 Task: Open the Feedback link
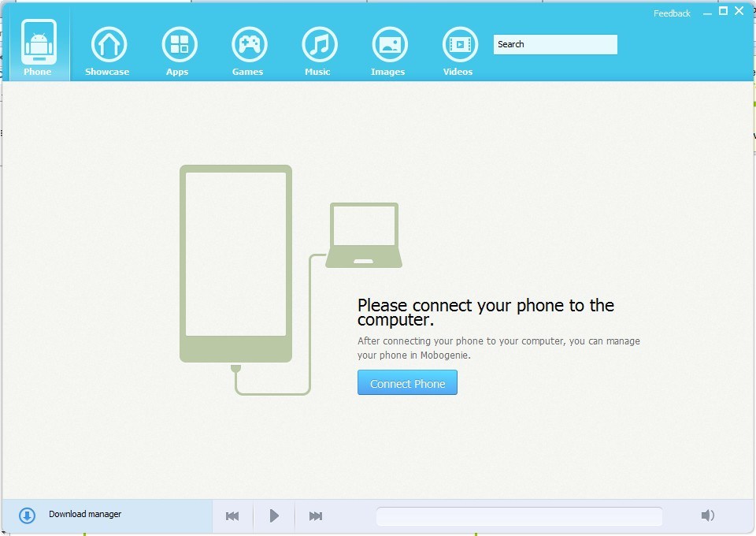click(x=671, y=13)
